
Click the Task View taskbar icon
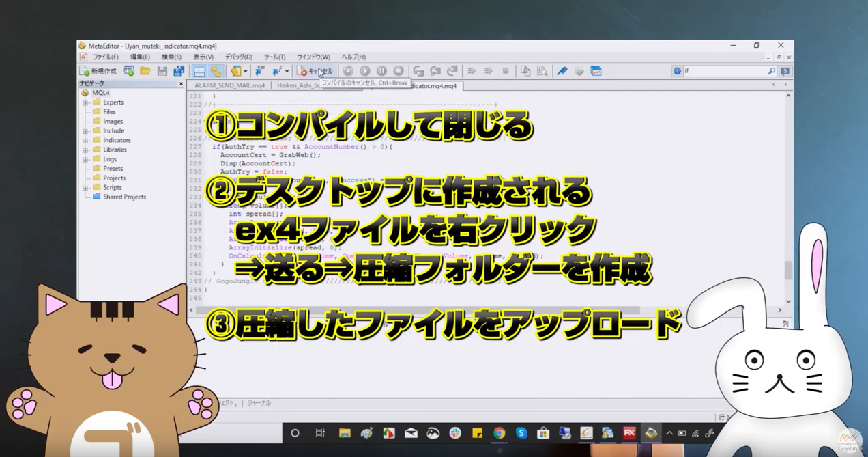(320, 433)
